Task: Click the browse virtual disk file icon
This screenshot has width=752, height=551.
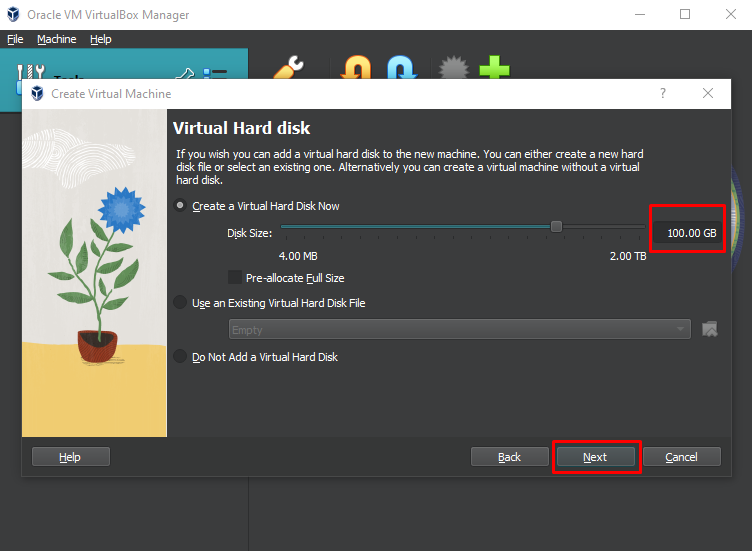Action: point(710,329)
